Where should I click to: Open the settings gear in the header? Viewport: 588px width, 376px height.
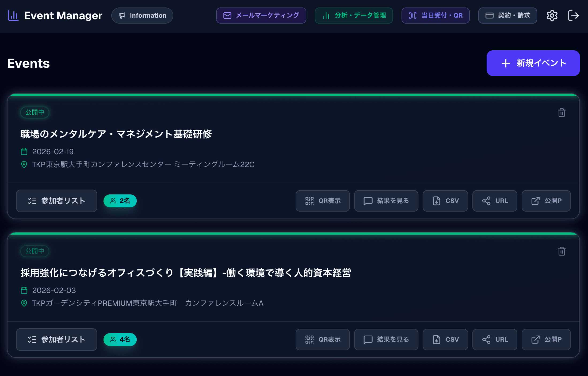coord(552,16)
